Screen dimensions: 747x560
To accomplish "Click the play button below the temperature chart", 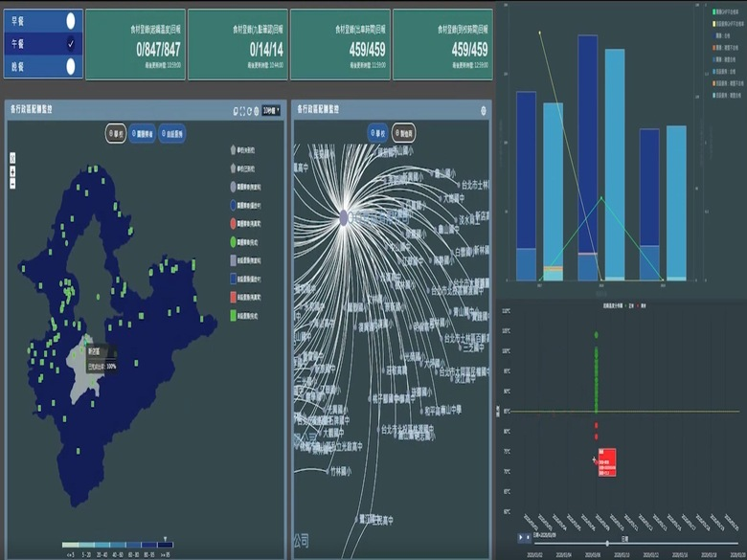I will (522, 537).
